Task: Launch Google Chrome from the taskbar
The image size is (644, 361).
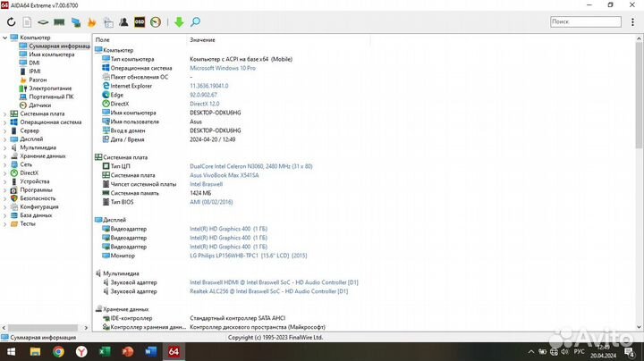Action: point(58,351)
